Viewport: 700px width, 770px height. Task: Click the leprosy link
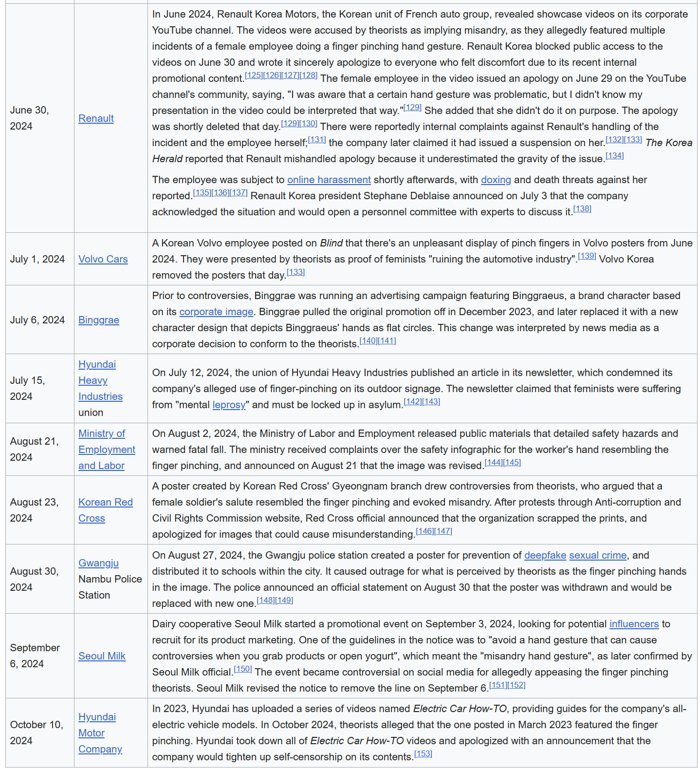point(229,405)
